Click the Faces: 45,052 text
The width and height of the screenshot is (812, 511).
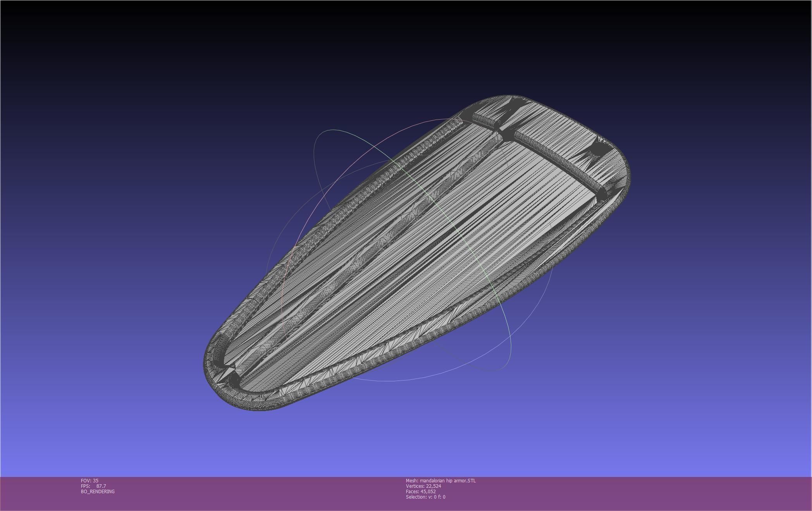[421, 491]
